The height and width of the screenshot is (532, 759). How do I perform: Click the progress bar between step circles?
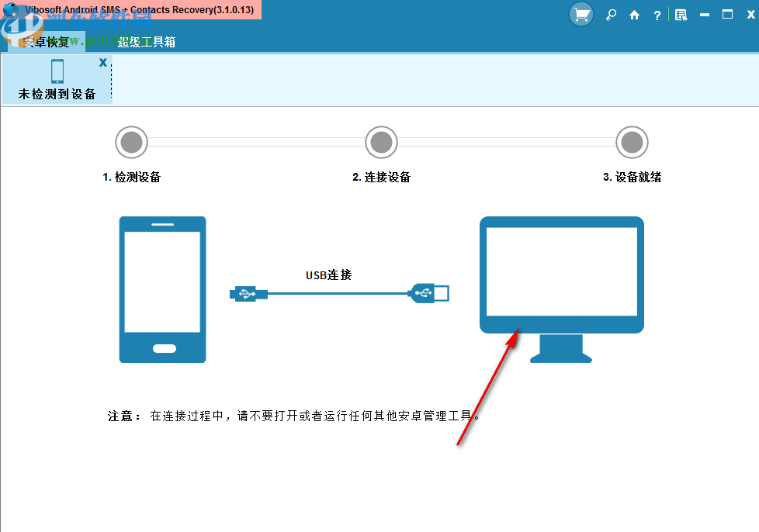[x=256, y=142]
